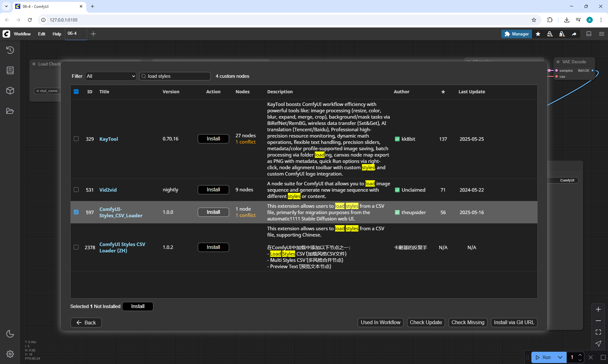Click the star icon beside Manager
The width and height of the screenshot is (608, 364).
[x=538, y=34]
